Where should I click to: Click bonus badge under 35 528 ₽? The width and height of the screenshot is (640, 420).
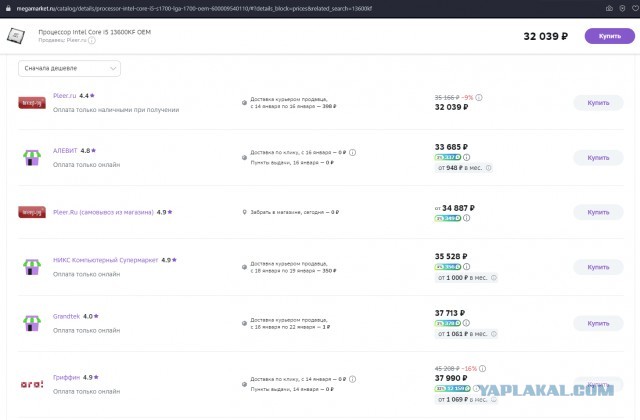(x=448, y=267)
